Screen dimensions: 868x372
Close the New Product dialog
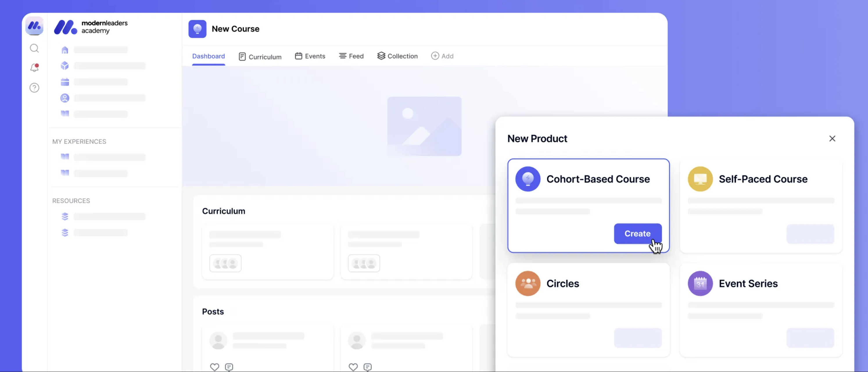[x=832, y=139]
